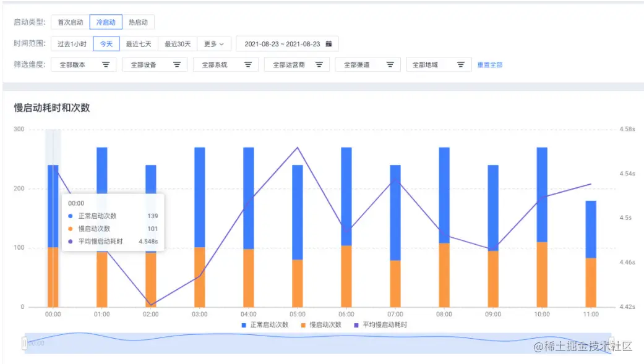Open the date range picker field

coord(287,44)
